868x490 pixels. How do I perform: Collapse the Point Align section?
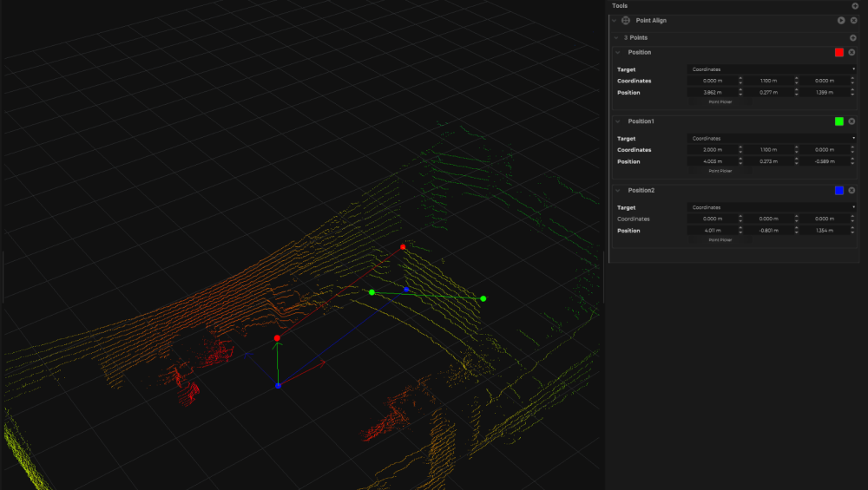pyautogui.click(x=614, y=21)
